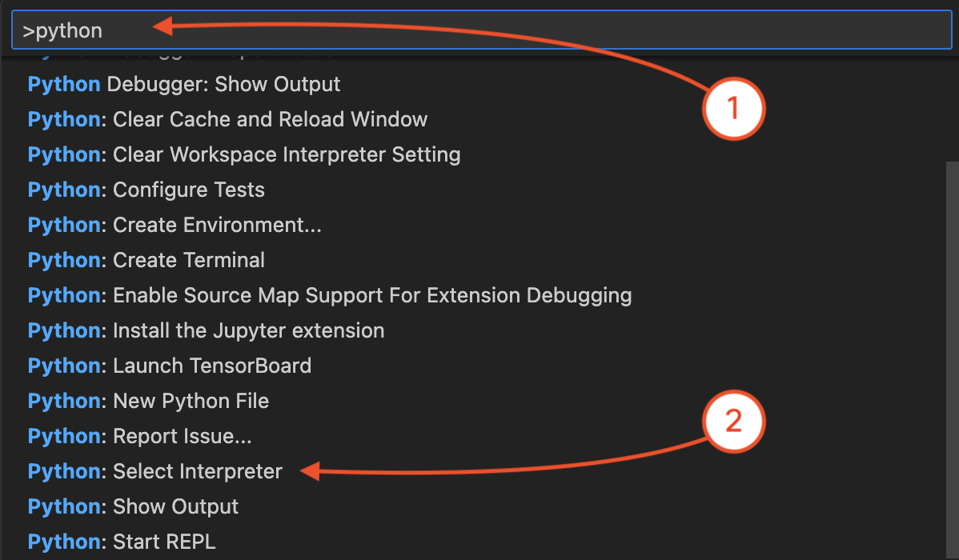Click the scrollbar track above the thumb

[x=952, y=104]
